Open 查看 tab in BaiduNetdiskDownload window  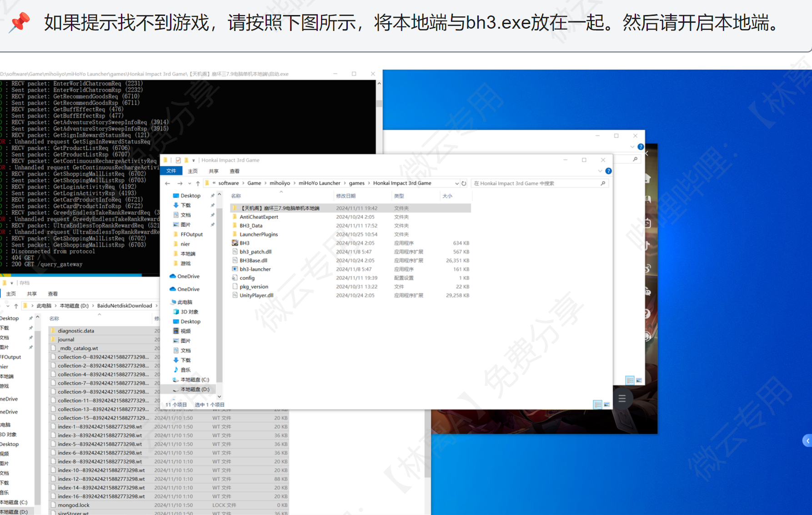(53, 294)
